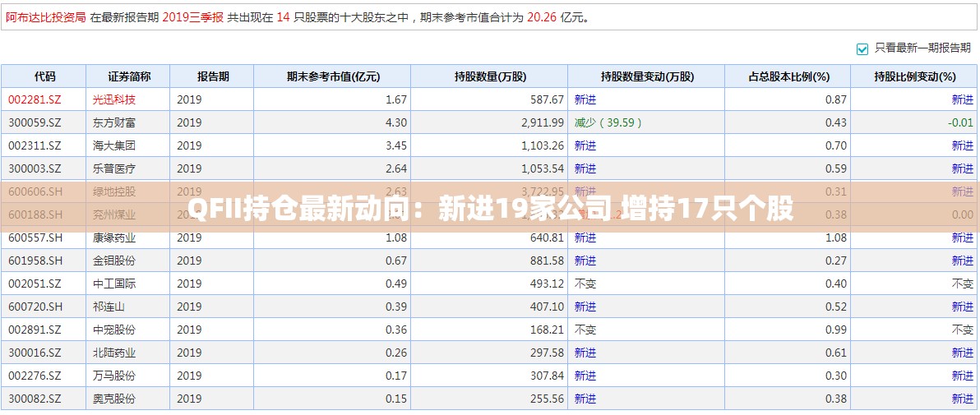Open the 中工国际 stock link
Viewport: 980px width, 415px height.
(x=113, y=284)
